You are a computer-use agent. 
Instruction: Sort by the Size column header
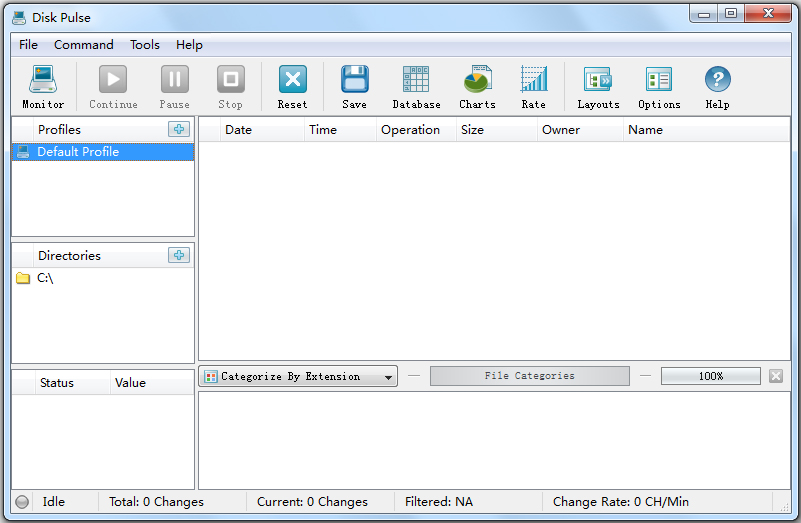coord(497,130)
